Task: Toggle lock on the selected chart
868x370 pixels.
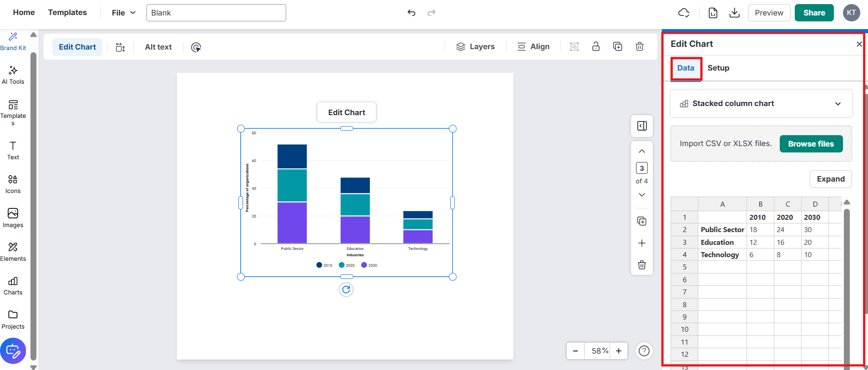Action: [595, 46]
